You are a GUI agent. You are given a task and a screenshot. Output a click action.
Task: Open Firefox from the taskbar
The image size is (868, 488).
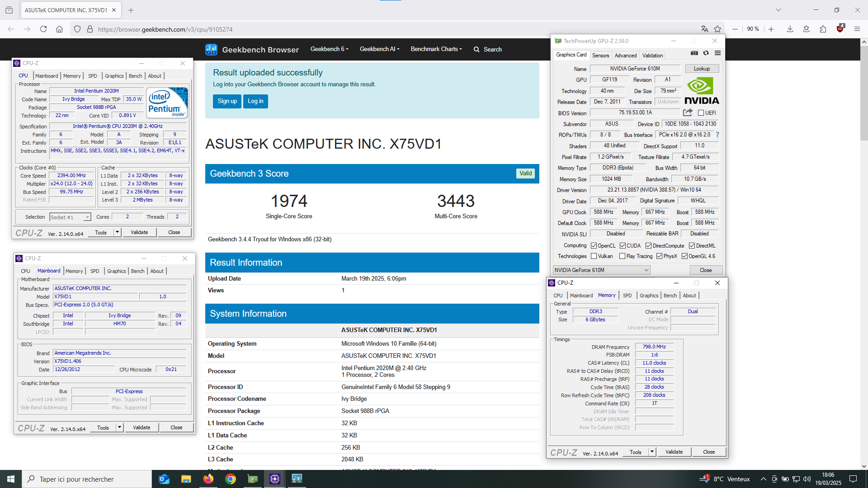click(208, 479)
